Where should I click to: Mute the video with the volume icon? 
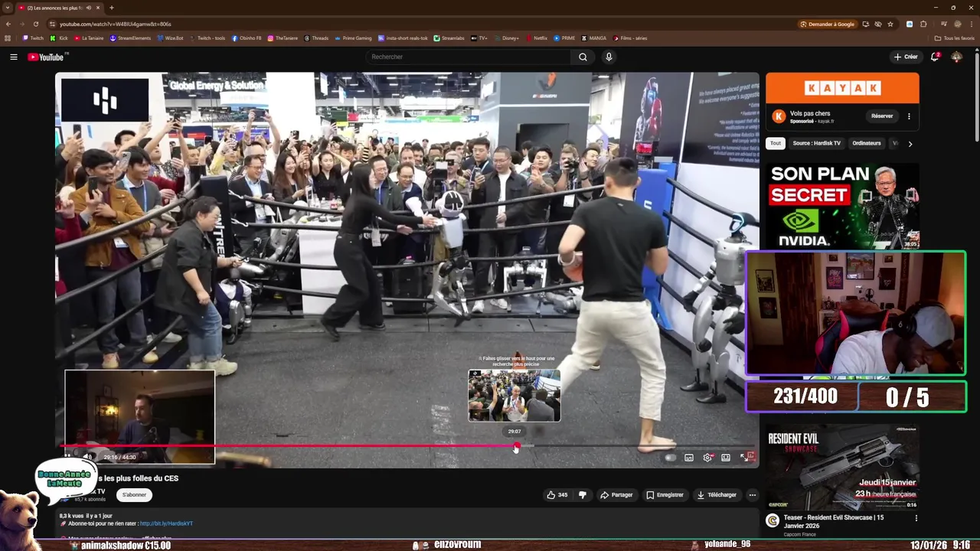coord(88,458)
